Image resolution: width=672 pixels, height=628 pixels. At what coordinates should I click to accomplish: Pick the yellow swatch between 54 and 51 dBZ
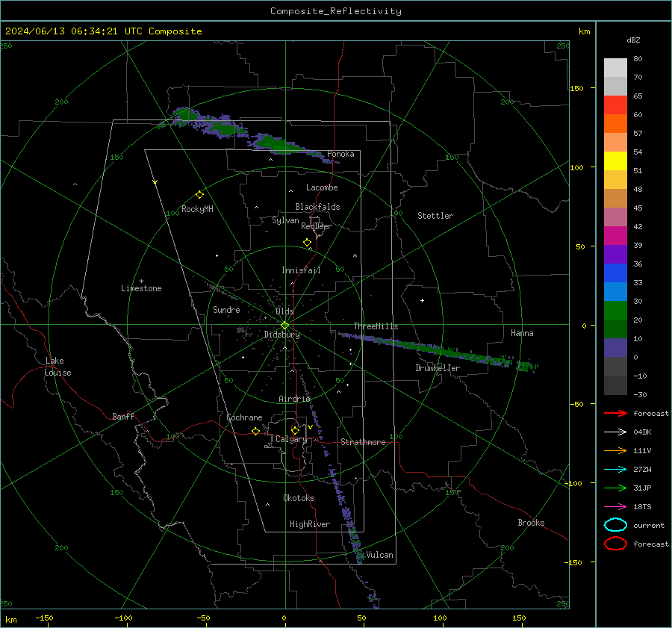615,161
